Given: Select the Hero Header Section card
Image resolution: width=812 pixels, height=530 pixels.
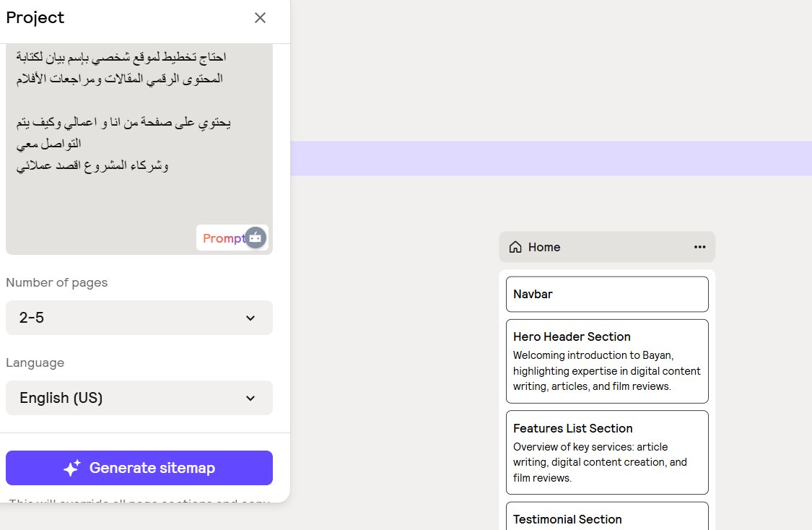Looking at the screenshot, I should click(x=607, y=361).
